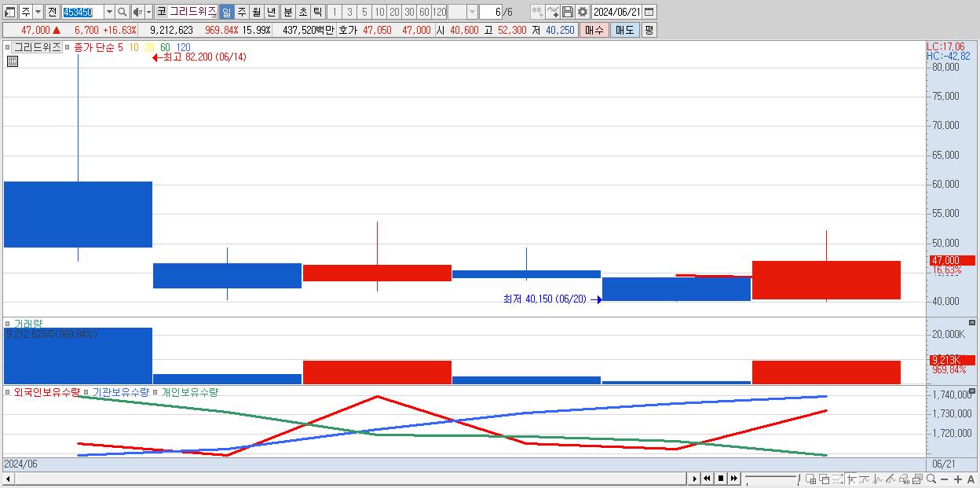The image size is (980, 488).
Task: Open the data table grid icon
Action: (x=12, y=61)
